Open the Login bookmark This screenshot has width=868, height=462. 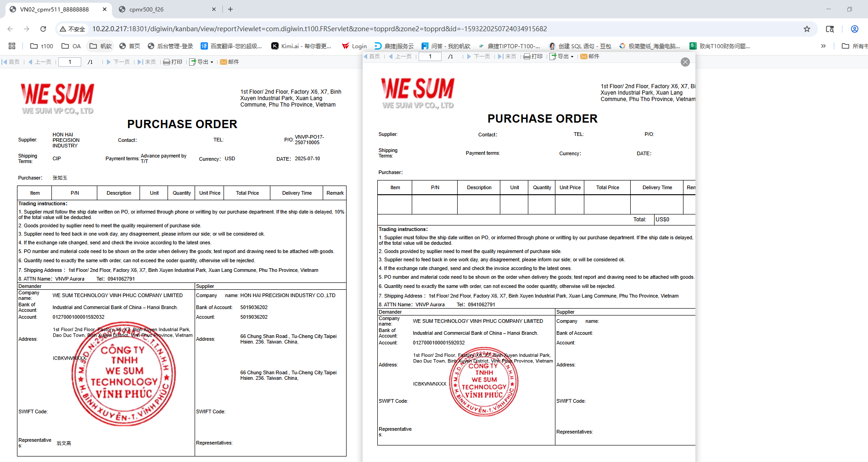pyautogui.click(x=354, y=46)
